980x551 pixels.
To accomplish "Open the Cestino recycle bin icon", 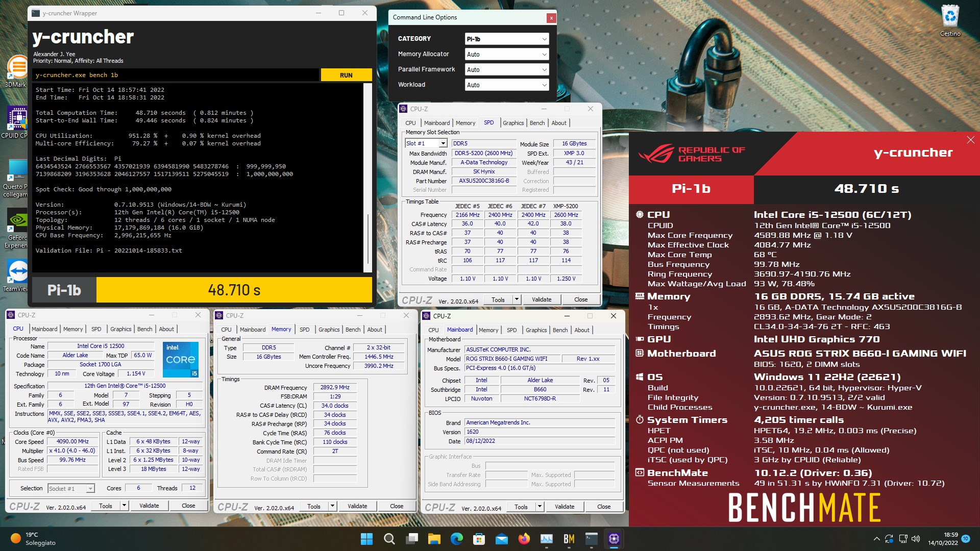I will tap(950, 20).
